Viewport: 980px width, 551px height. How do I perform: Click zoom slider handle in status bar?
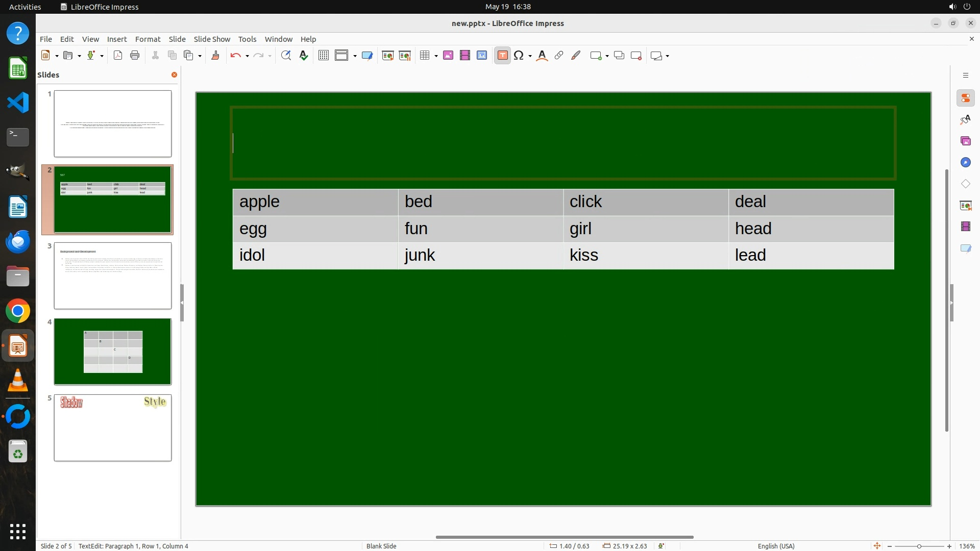pos(919,546)
